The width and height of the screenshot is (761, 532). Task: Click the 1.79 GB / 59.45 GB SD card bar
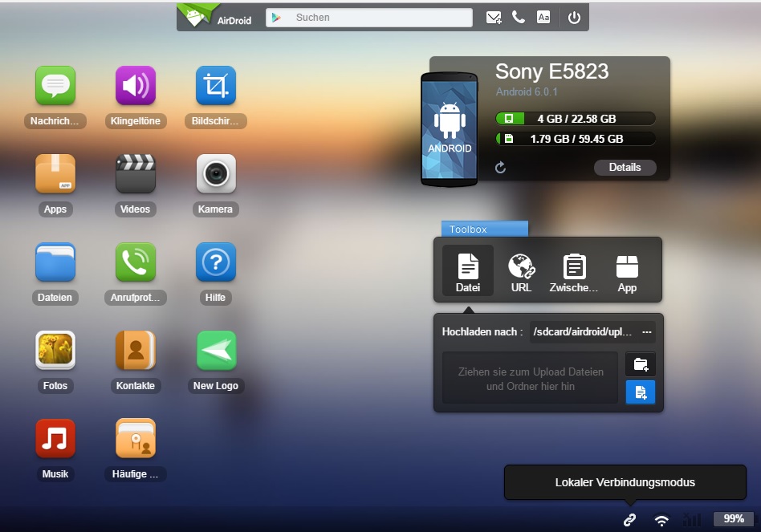point(576,139)
